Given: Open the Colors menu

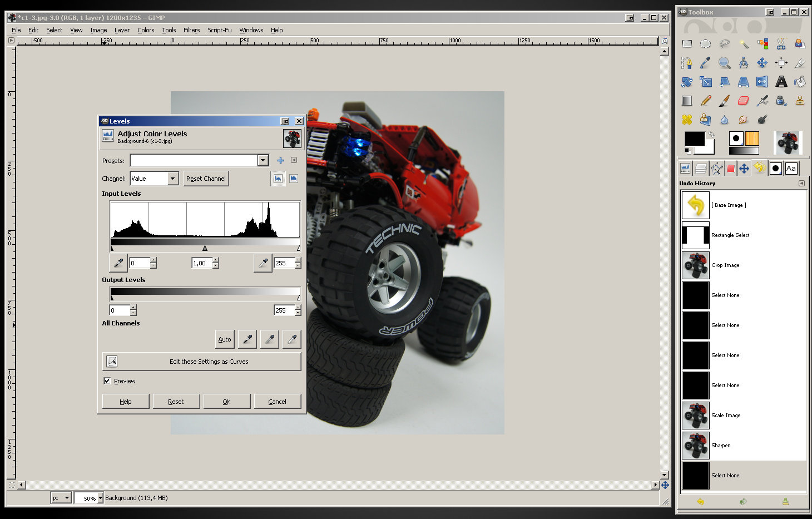Looking at the screenshot, I should coord(146,30).
